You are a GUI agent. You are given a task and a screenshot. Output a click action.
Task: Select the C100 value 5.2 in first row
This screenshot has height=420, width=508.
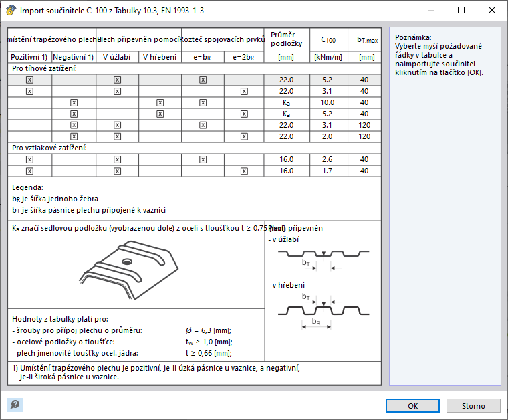[328, 80]
